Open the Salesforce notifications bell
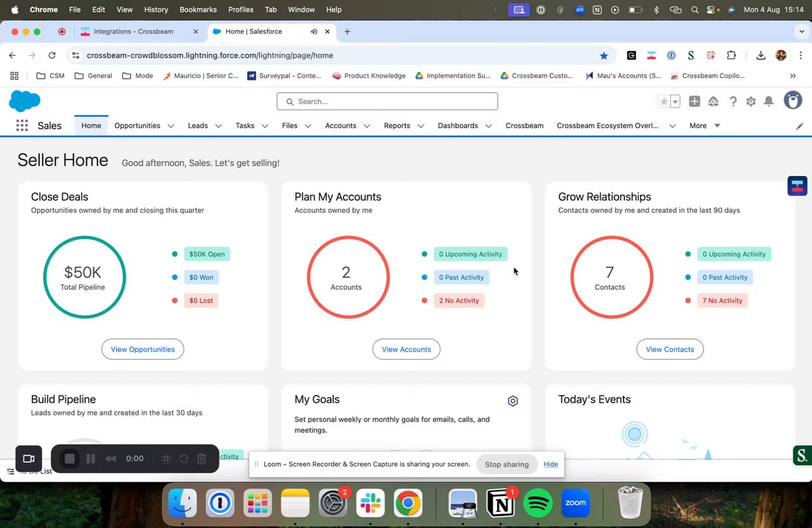This screenshot has height=528, width=812. (769, 102)
